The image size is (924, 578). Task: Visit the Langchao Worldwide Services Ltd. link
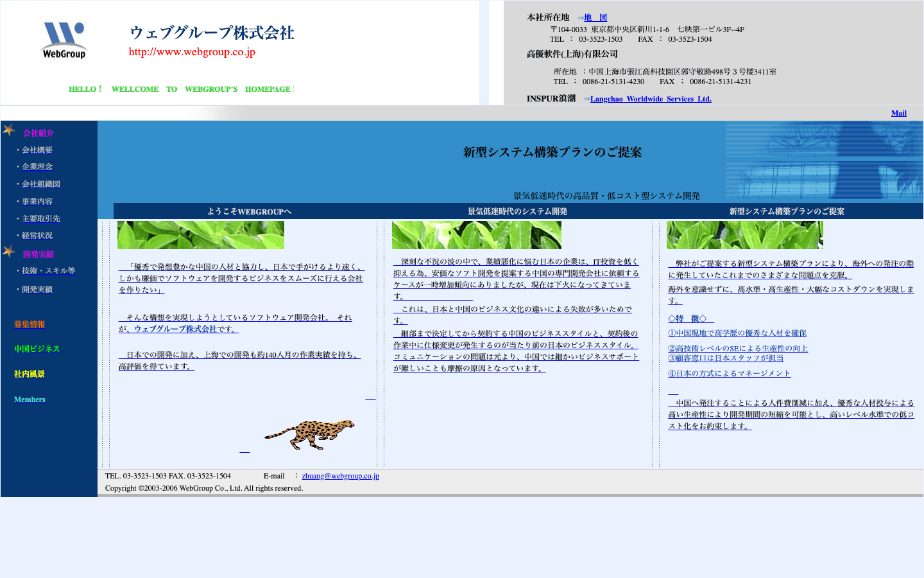[x=651, y=99]
